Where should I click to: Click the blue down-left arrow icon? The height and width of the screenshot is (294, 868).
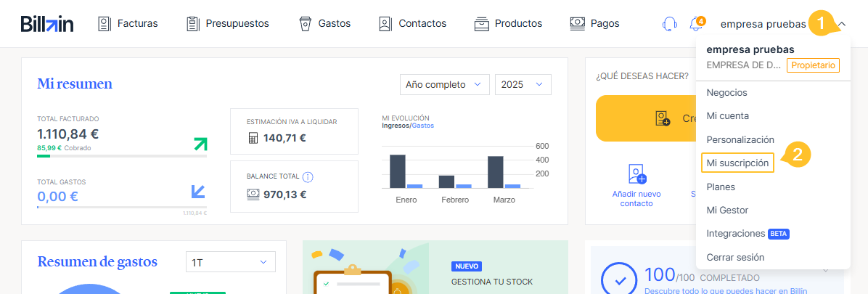tap(198, 192)
